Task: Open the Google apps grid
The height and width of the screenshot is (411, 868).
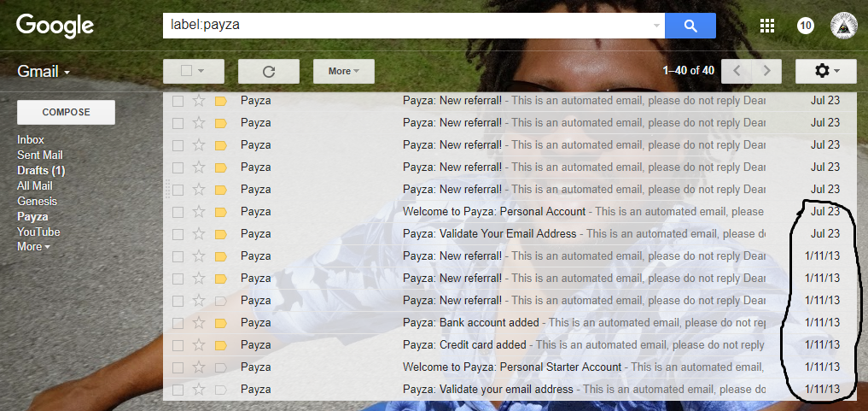Action: pos(766,26)
